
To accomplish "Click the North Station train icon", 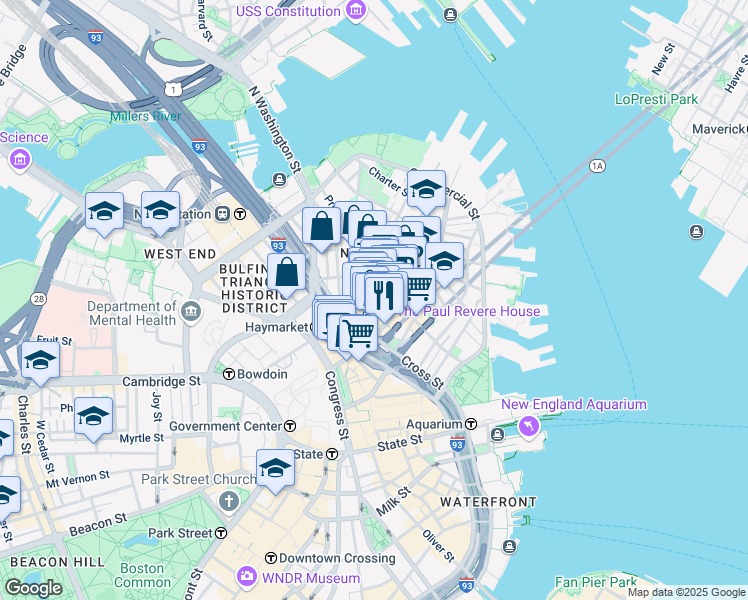I will pyautogui.click(x=222, y=214).
